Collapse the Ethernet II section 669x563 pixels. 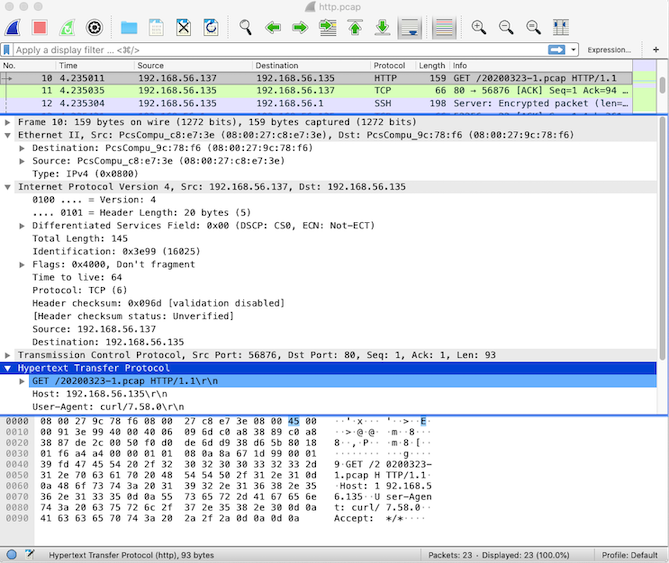(7, 135)
